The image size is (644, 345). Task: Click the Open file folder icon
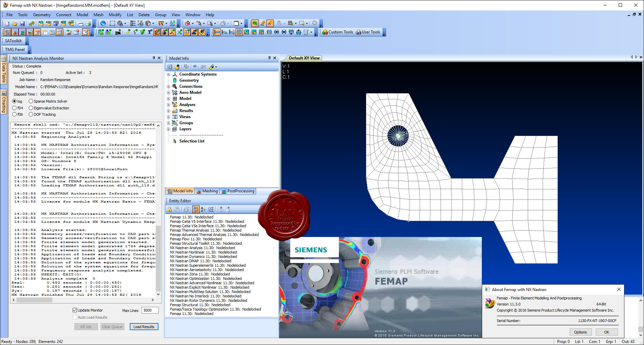15,24
